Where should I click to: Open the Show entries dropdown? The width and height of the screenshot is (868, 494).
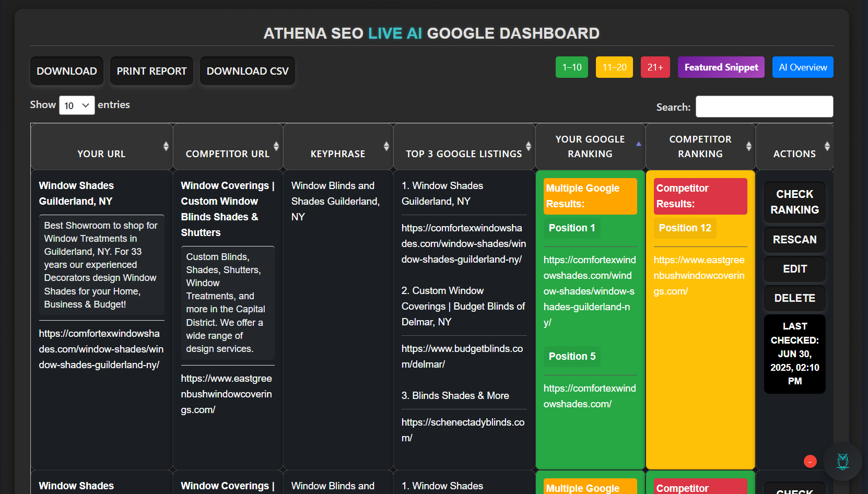[77, 105]
